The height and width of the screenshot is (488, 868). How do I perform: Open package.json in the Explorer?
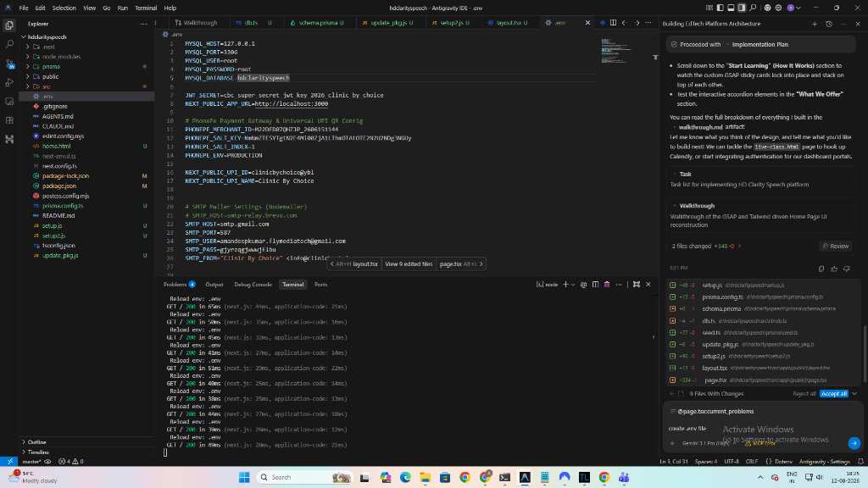(x=59, y=186)
